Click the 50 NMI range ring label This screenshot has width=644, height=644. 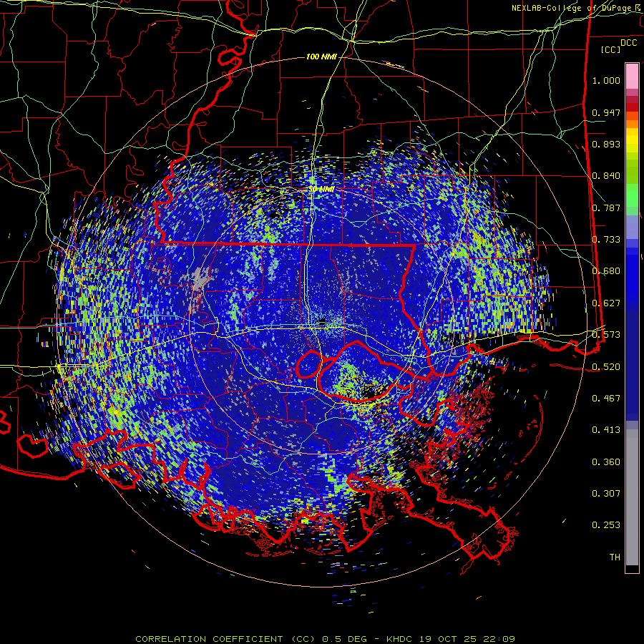321,190
